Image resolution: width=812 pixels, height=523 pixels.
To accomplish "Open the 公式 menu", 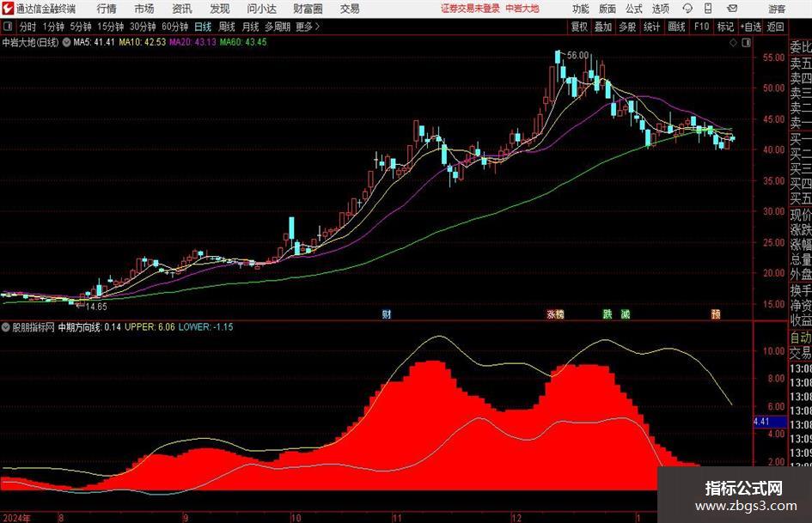I will pyautogui.click(x=634, y=9).
